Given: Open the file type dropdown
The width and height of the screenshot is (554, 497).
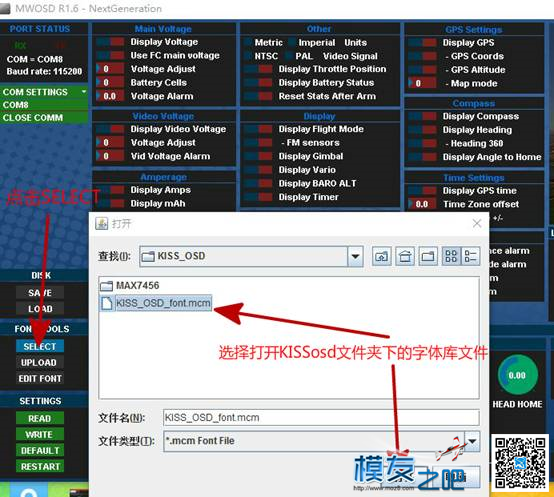Looking at the screenshot, I should [472, 441].
